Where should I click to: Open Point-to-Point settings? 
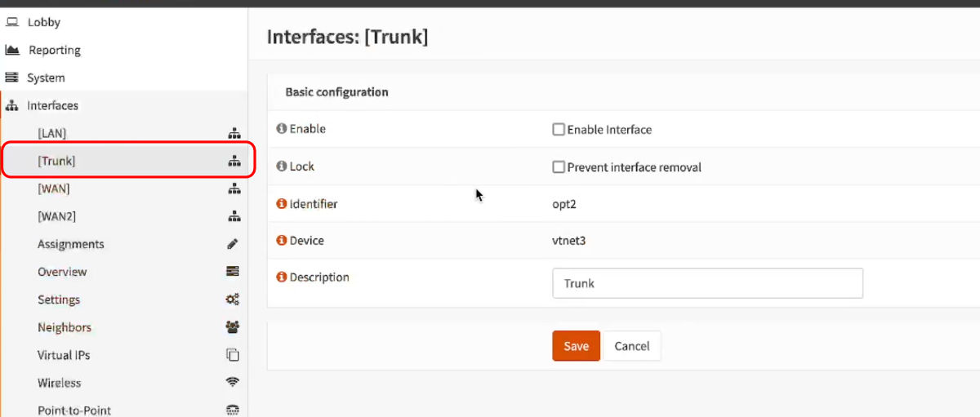pyautogui.click(x=74, y=410)
